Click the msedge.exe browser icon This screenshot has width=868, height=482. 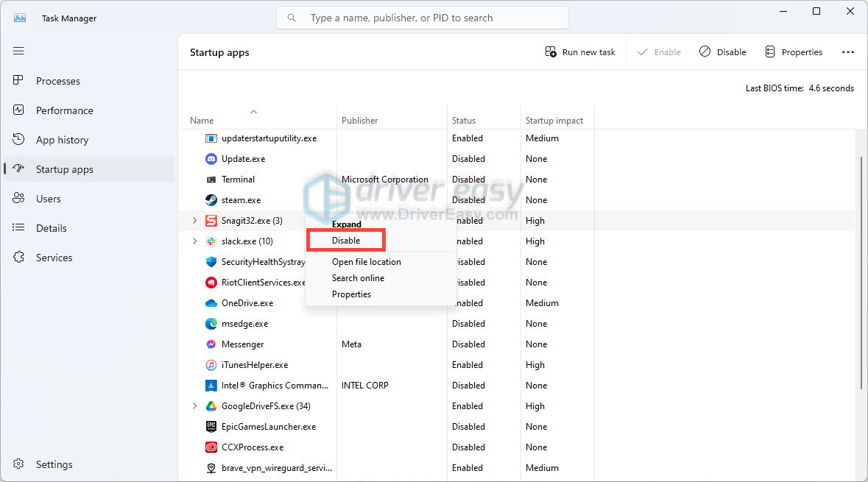click(x=211, y=324)
